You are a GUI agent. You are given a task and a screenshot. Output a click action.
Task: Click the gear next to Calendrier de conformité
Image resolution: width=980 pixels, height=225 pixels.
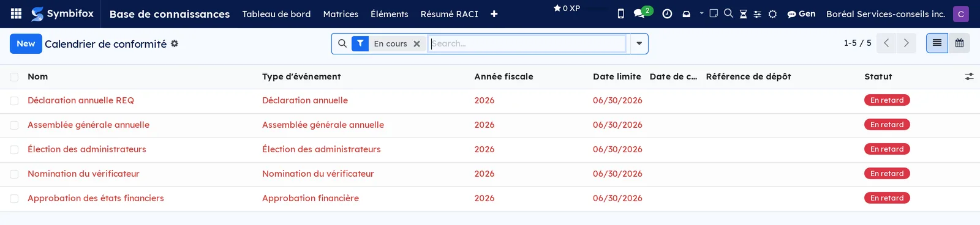point(175,43)
